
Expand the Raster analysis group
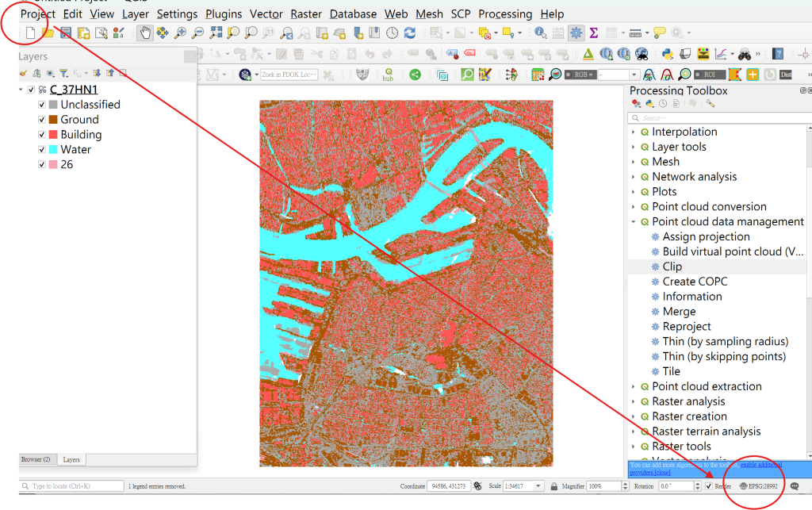(634, 402)
